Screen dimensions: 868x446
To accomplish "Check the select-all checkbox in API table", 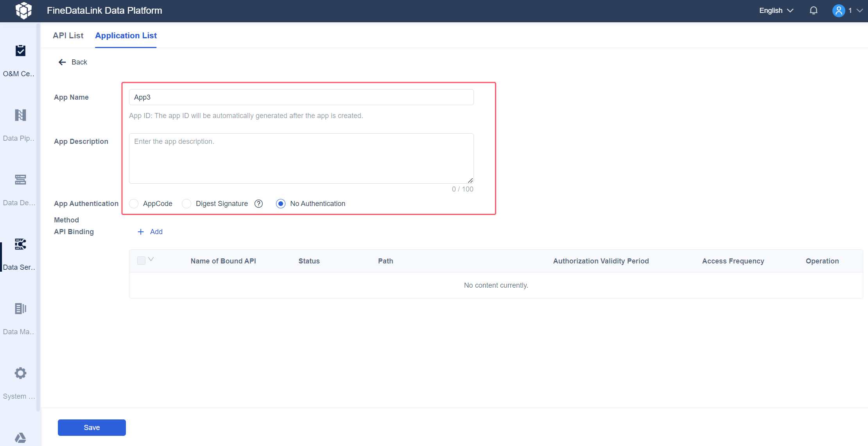I will pos(141,260).
